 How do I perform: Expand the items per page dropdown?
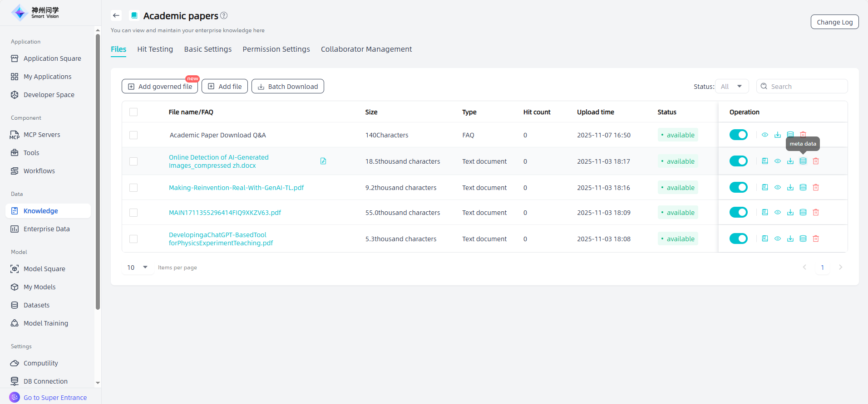(x=138, y=268)
